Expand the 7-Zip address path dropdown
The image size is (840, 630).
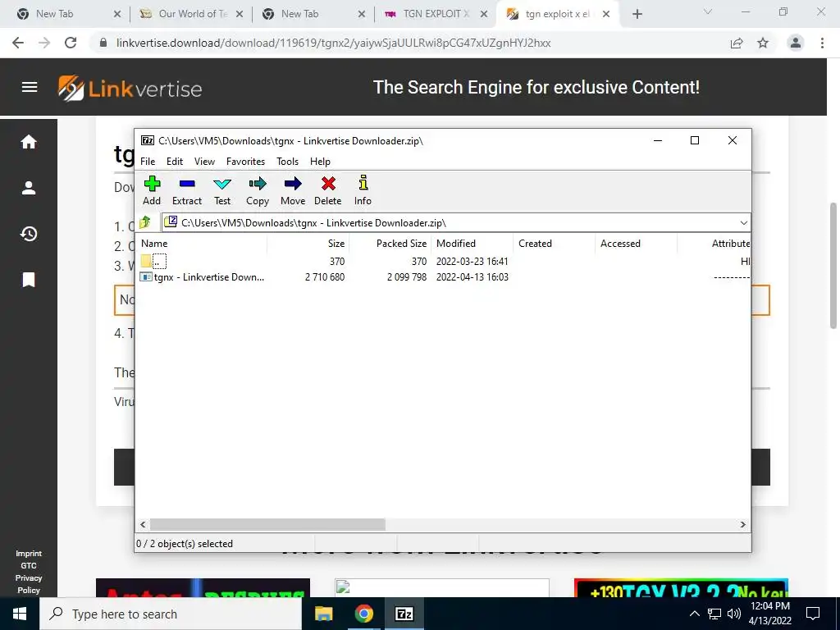[743, 223]
